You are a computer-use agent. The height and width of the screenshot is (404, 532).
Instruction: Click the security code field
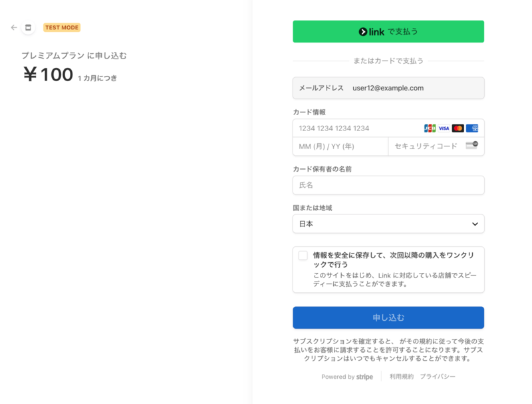[x=436, y=146]
